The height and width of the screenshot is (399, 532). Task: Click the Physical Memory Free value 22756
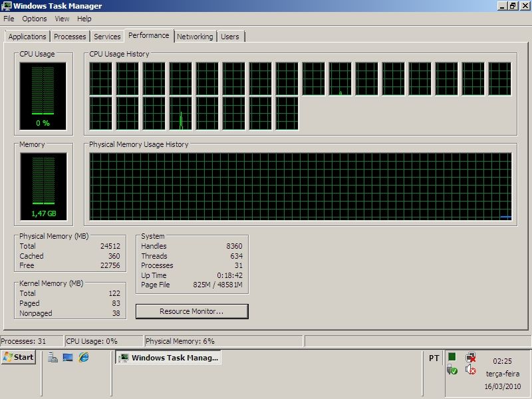[x=110, y=265]
